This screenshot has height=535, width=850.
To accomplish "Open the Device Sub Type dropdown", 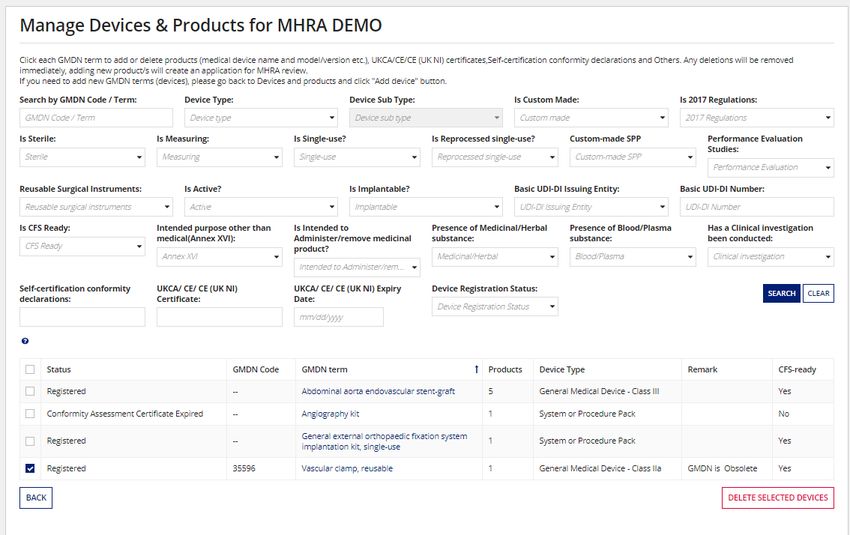I will click(426, 118).
